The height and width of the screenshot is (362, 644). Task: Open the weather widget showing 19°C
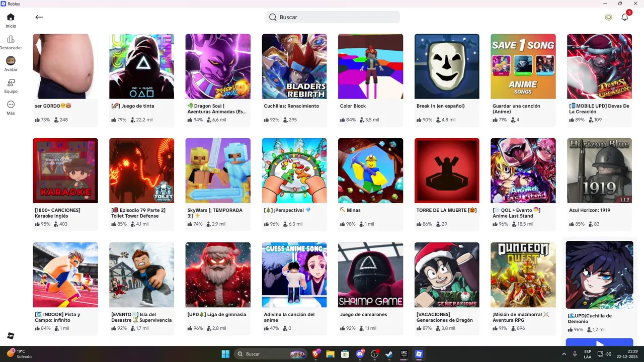19,354
